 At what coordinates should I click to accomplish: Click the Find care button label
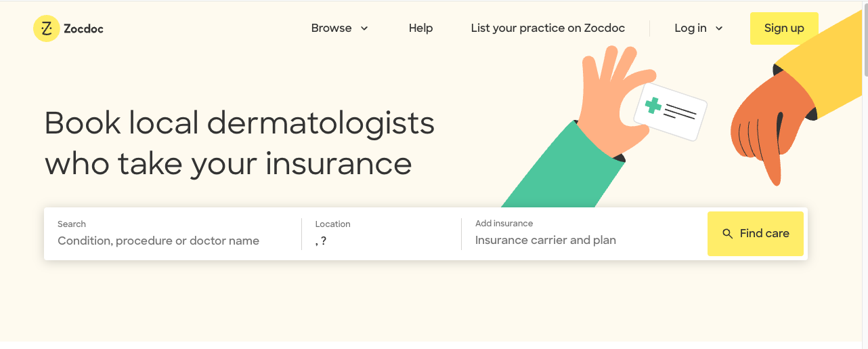[764, 234]
